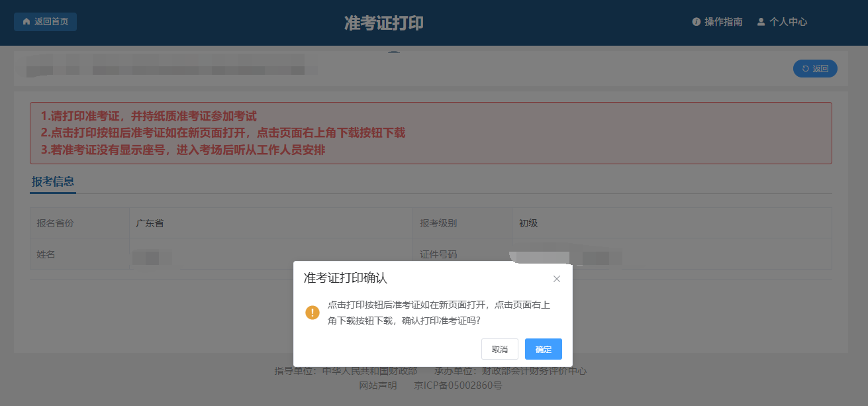
Task: Open the 个人中心 menu label
Action: [788, 22]
